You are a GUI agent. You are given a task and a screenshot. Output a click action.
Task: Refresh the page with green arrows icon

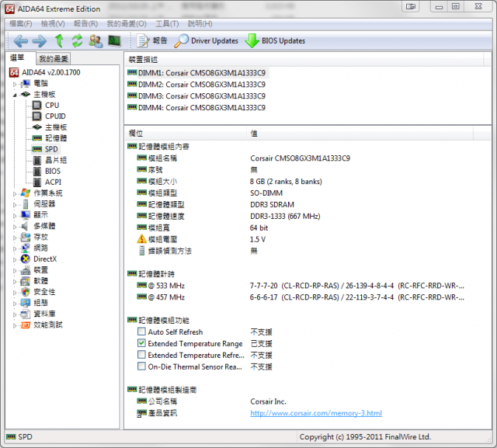tap(77, 41)
